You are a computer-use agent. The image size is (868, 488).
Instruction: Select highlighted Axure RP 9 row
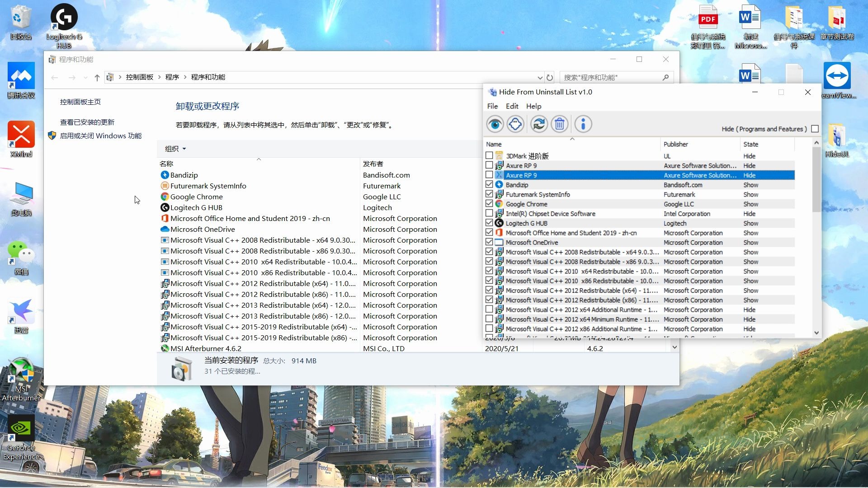(639, 175)
